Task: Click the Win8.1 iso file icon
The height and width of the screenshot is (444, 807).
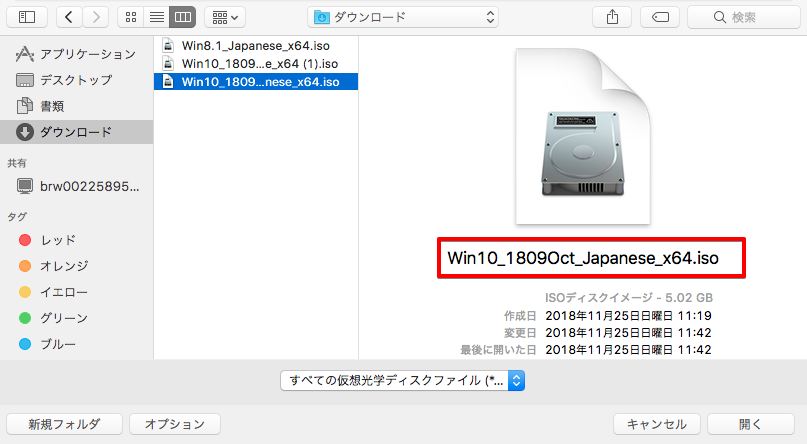Action: tap(168, 46)
